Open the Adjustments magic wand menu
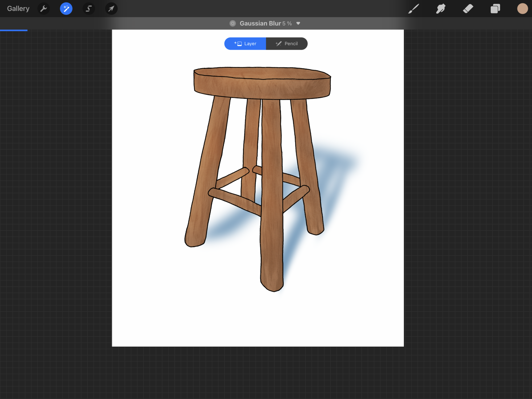The width and height of the screenshot is (532, 399). click(x=66, y=9)
